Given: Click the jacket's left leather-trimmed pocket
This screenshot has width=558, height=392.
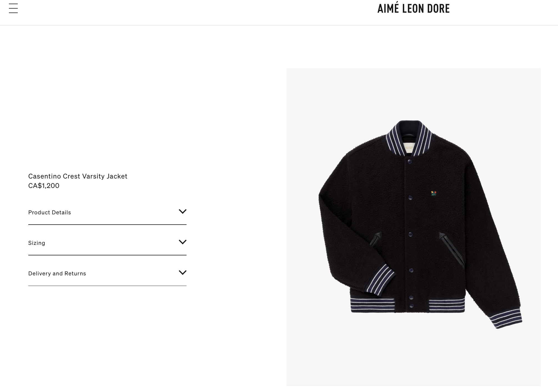Looking at the screenshot, I should click(375, 239).
